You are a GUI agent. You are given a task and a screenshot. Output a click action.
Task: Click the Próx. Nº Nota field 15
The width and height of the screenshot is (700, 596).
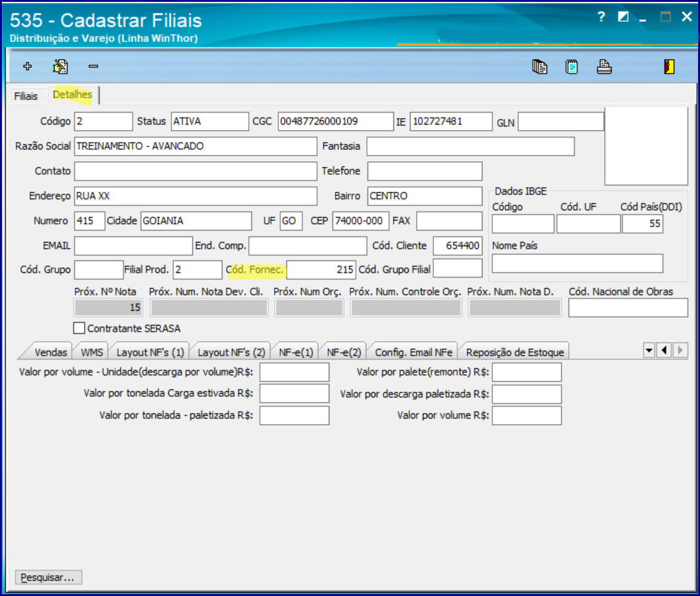point(108,308)
